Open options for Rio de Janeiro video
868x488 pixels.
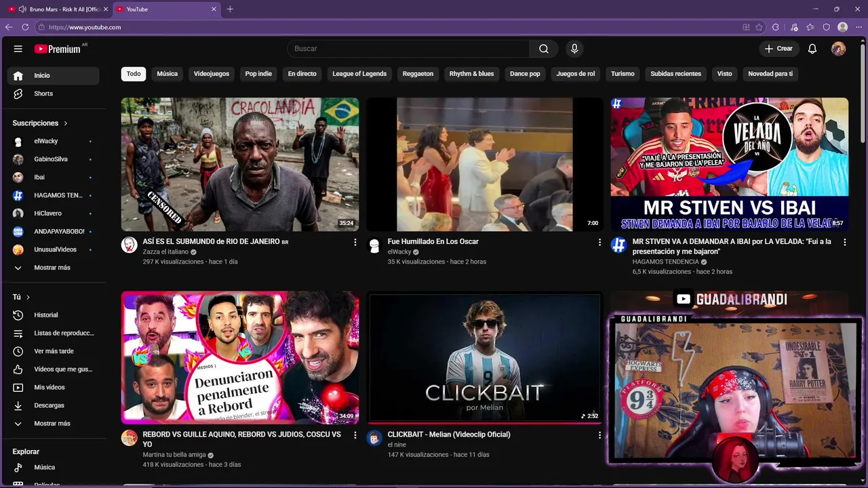[355, 242]
